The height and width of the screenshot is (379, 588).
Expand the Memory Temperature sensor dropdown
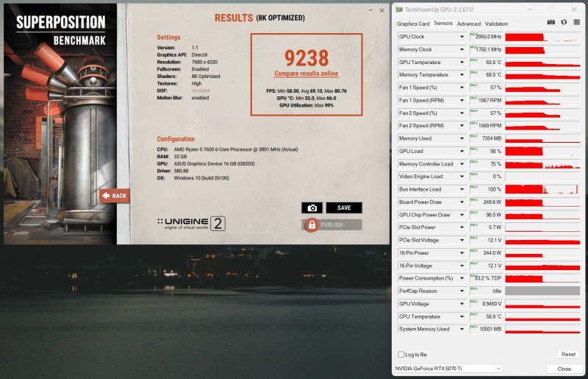pos(462,75)
